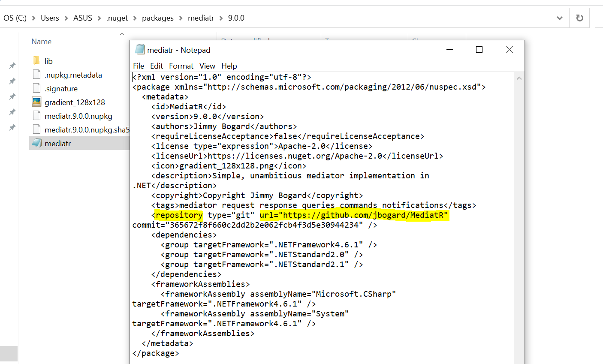This screenshot has height=364, width=603.
Task: Click the '.NETStandard2.0' group line
Action: (262, 255)
